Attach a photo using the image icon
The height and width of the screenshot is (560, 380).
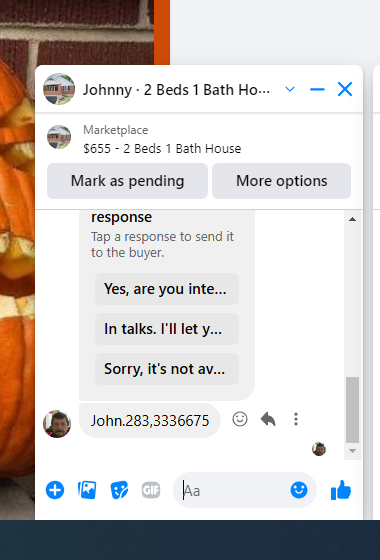[87, 490]
